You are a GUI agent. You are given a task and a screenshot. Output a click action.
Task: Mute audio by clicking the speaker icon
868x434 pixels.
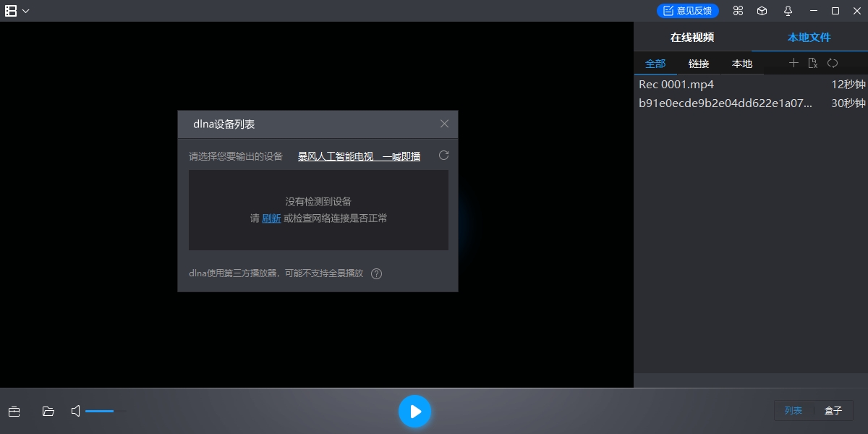(x=75, y=411)
